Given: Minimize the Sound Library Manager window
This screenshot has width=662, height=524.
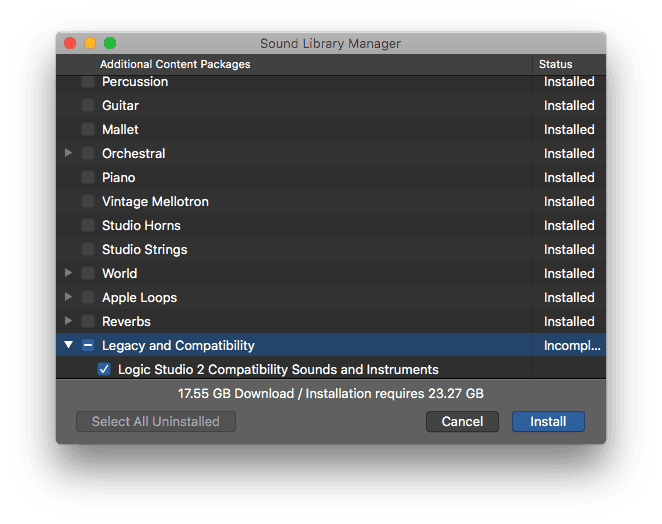Looking at the screenshot, I should tap(90, 43).
